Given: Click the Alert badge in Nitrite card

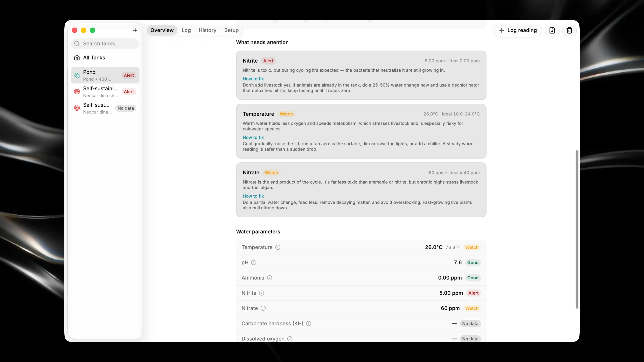Looking at the screenshot, I should tap(268, 61).
